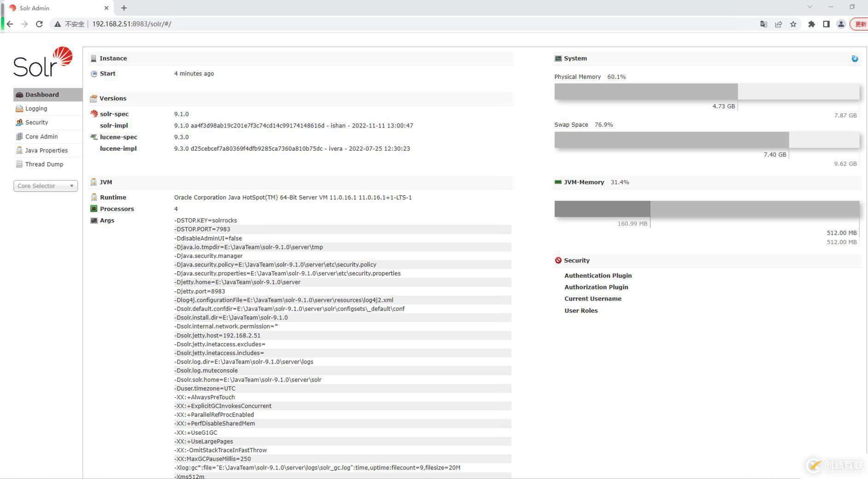
Task: Open the Dashboard page in sidebar
Action: coord(48,94)
